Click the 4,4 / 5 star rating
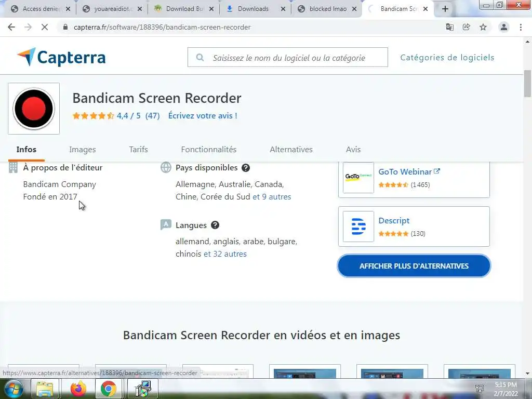The width and height of the screenshot is (532, 399). (x=116, y=116)
